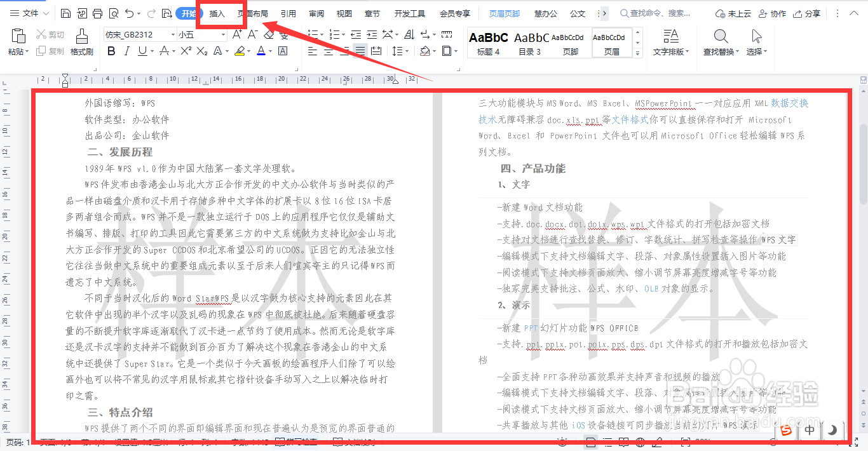Toggle Bold formatting
Viewport: 868px width, 451px height.
(111, 51)
